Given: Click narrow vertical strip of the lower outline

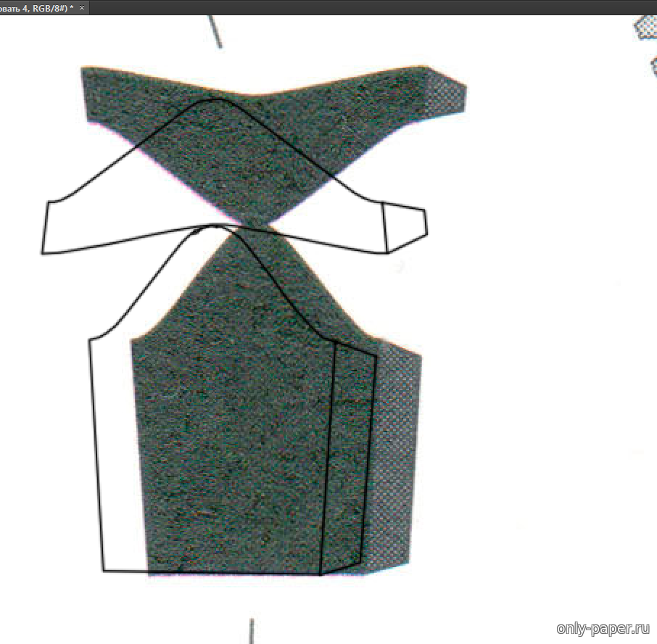Looking at the screenshot, I should click(x=348, y=457).
